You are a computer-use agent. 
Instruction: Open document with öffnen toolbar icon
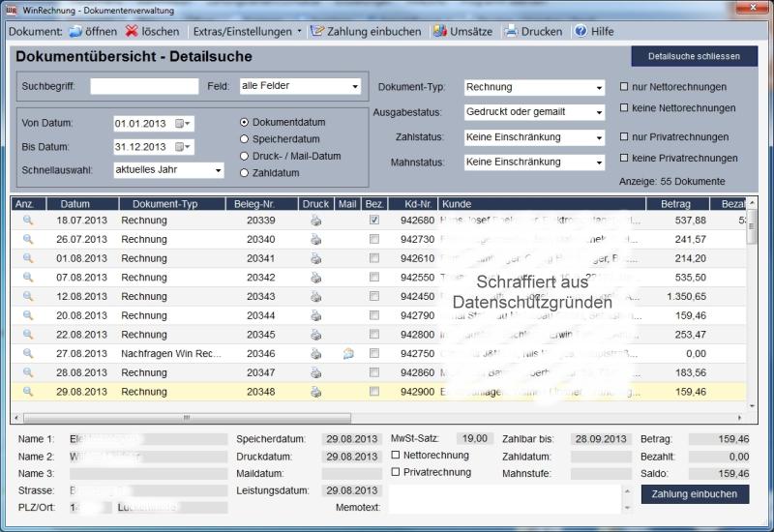93,32
